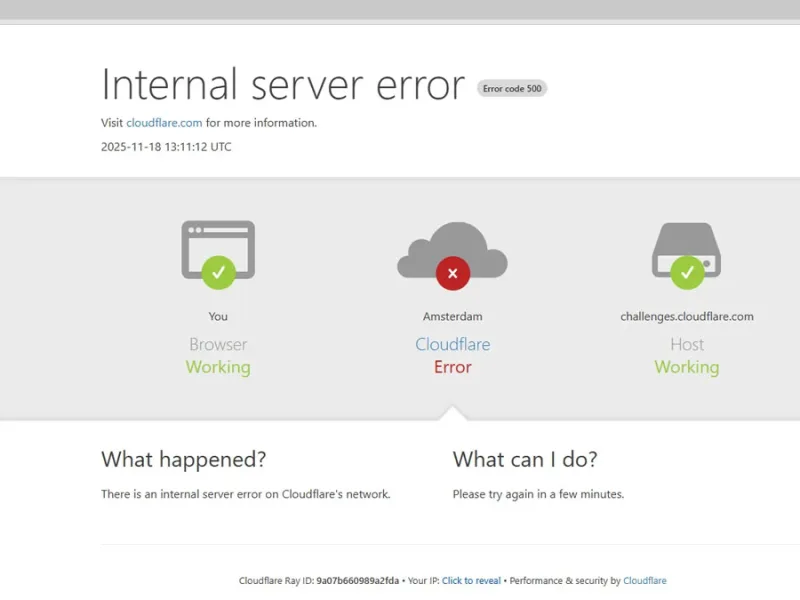This screenshot has height=600, width=800.
Task: Select the Cloudflare Ray ID value
Action: coord(360,580)
